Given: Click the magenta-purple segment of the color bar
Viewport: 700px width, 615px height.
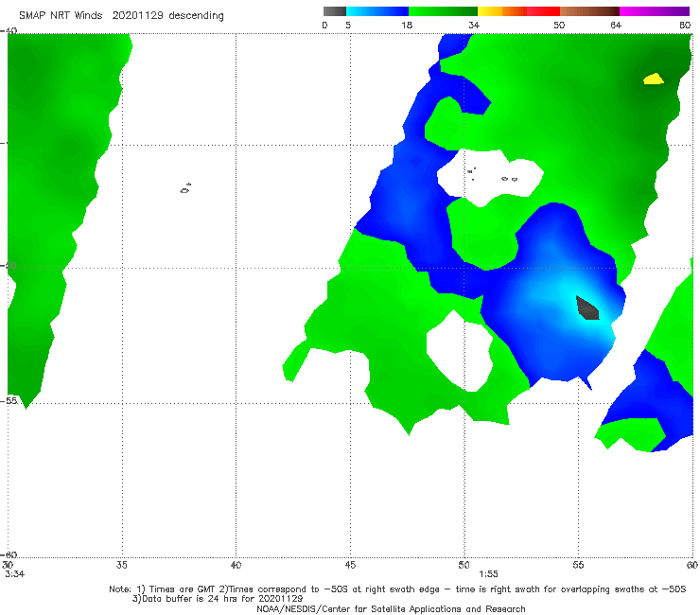Looking at the screenshot, I should [x=655, y=11].
